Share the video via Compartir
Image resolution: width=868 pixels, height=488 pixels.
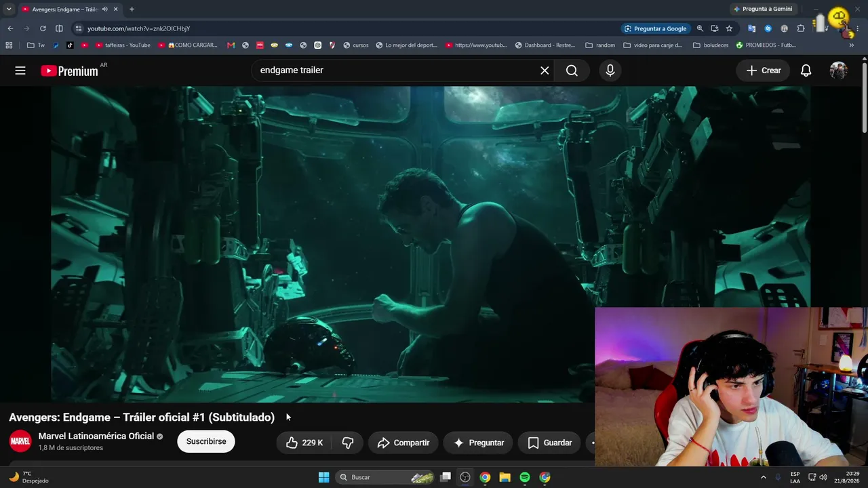(x=403, y=443)
